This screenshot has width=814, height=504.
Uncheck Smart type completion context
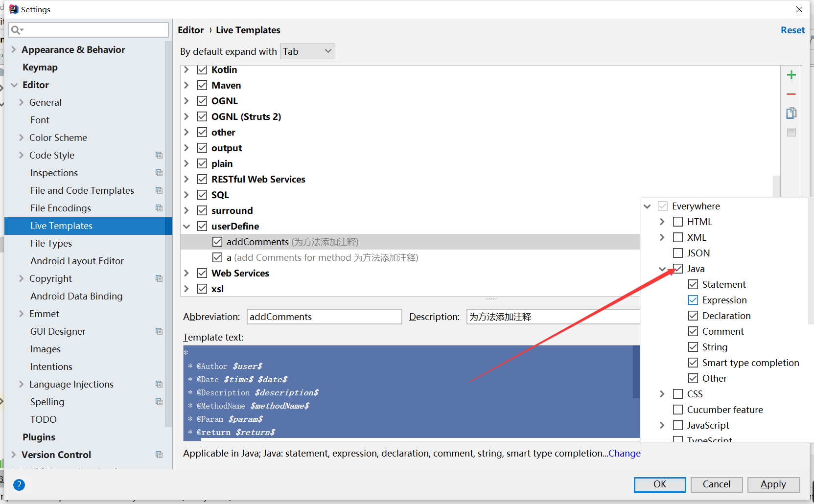coord(693,363)
